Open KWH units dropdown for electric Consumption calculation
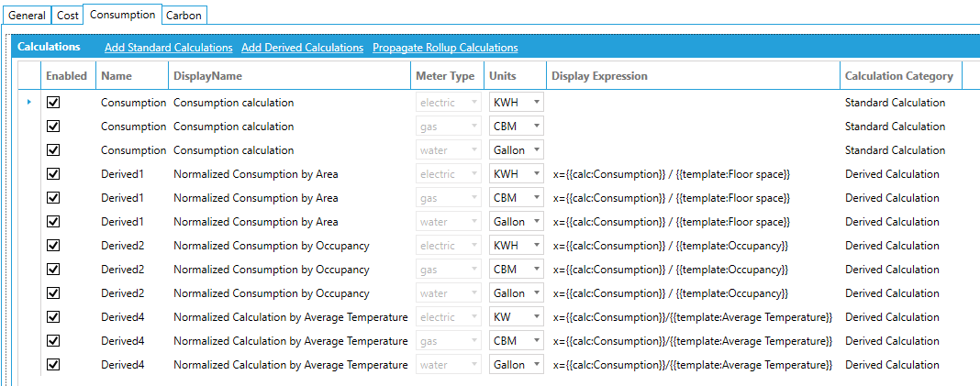Image resolution: width=980 pixels, height=386 pixels. (536, 103)
